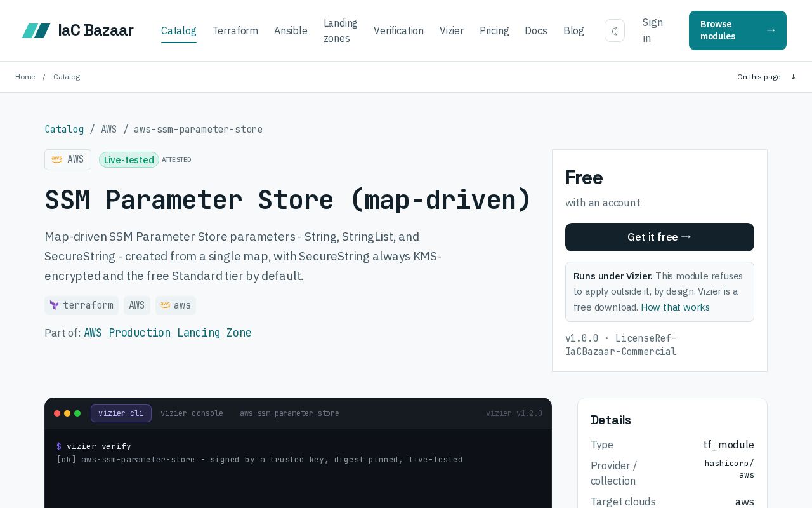Click the yellow dot in the terminal window
812x508 pixels.
point(67,413)
